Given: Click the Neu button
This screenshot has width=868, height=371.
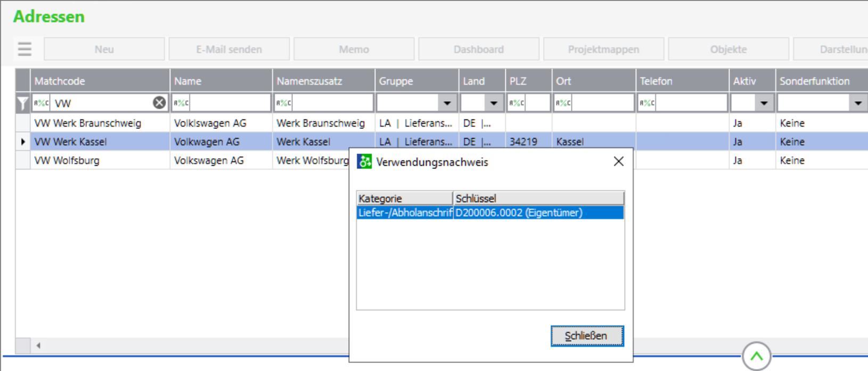Looking at the screenshot, I should coord(104,49).
